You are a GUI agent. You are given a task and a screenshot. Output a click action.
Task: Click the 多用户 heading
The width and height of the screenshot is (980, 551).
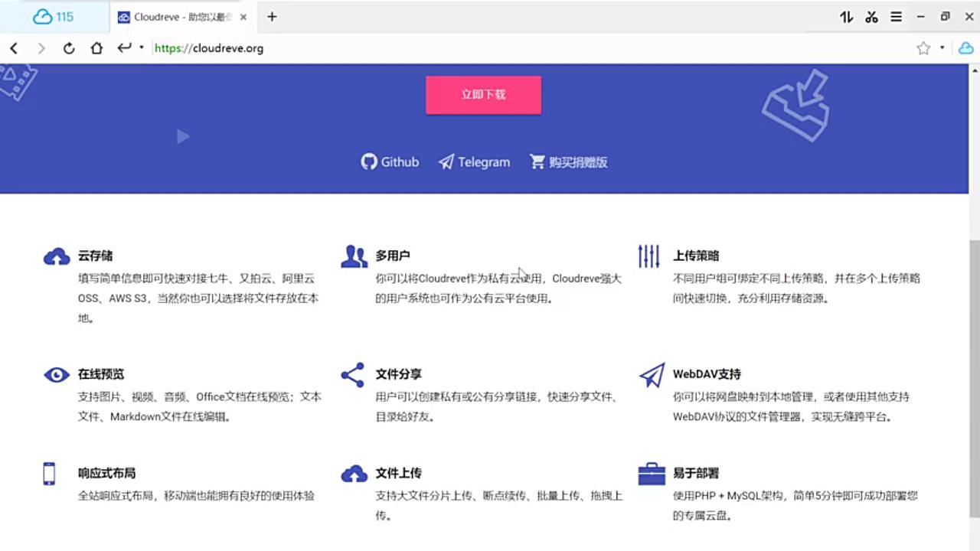point(393,256)
